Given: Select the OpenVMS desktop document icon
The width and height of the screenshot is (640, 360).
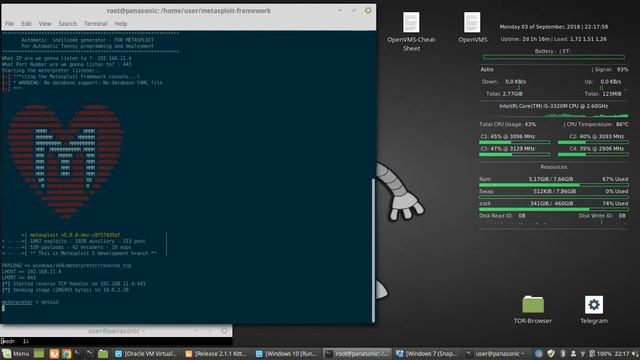Looking at the screenshot, I should tap(472, 28).
